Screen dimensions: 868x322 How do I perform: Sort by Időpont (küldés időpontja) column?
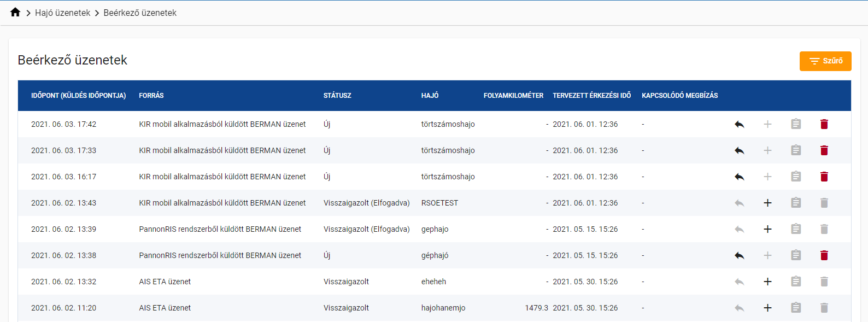[x=78, y=96]
